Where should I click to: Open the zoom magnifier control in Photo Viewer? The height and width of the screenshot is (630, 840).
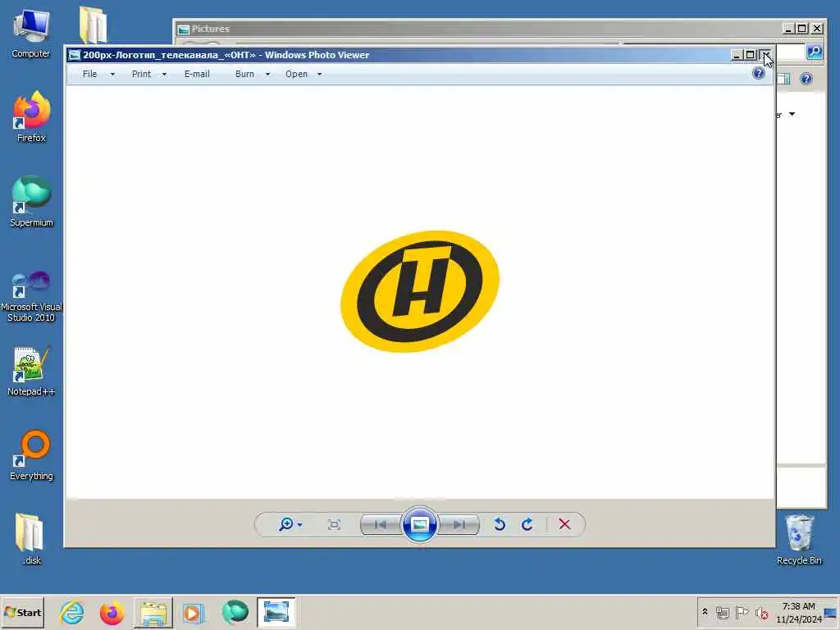pyautogui.click(x=286, y=524)
